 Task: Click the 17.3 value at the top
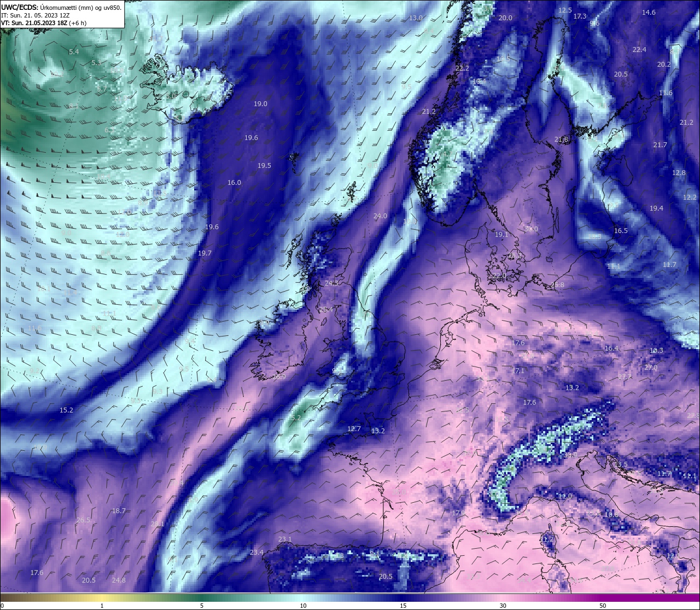(580, 16)
